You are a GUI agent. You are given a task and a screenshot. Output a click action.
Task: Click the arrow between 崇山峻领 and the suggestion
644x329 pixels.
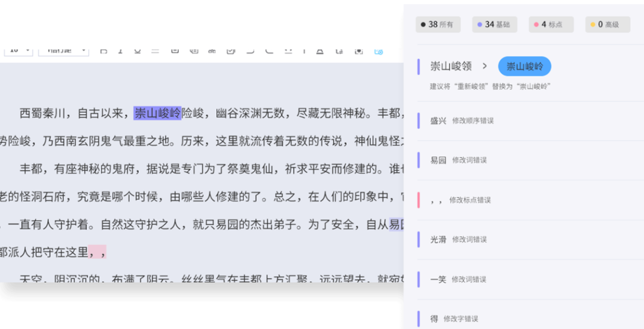pos(485,66)
